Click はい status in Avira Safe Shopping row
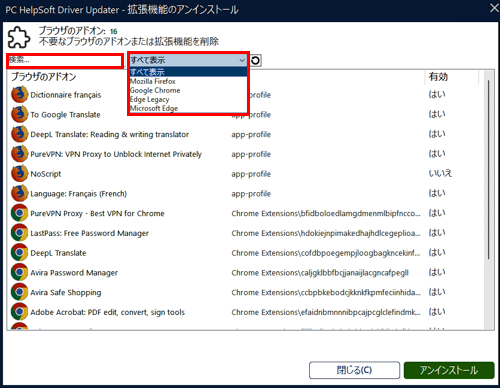The width and height of the screenshot is (500, 388). tap(437, 292)
